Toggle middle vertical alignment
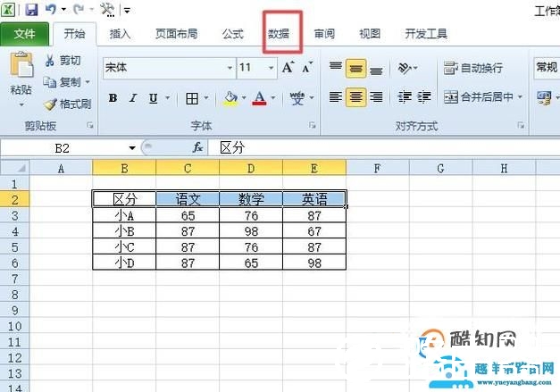Screen dimensions: 560x392 355,68
